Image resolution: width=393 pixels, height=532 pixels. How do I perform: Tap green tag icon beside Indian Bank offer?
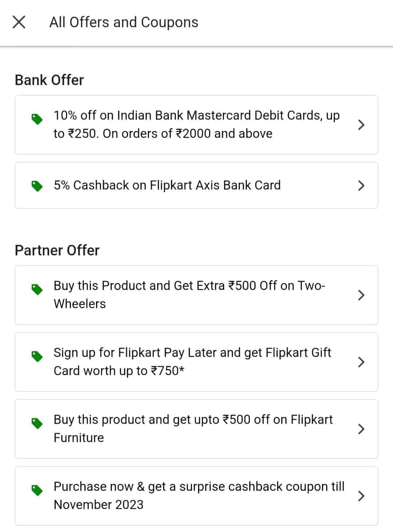coord(37,119)
